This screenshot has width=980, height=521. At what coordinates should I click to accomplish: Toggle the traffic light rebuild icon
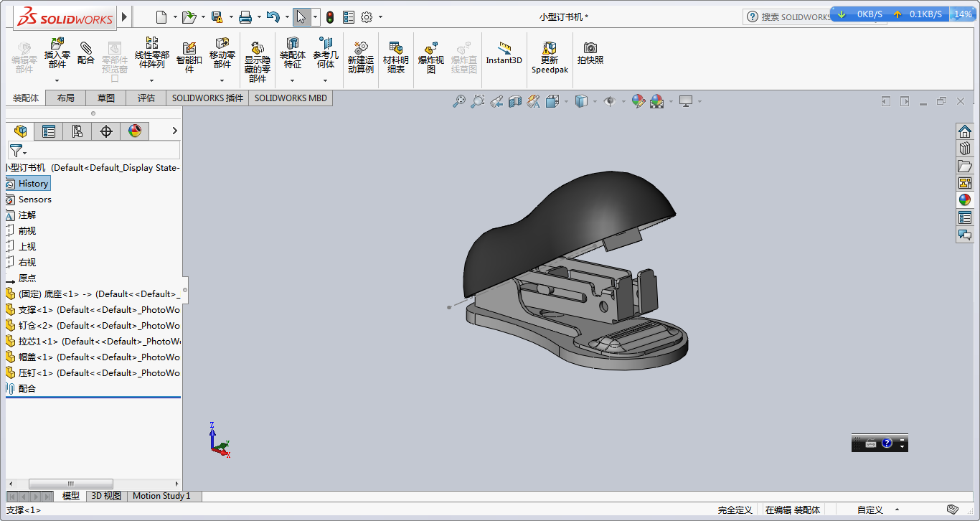pos(330,17)
